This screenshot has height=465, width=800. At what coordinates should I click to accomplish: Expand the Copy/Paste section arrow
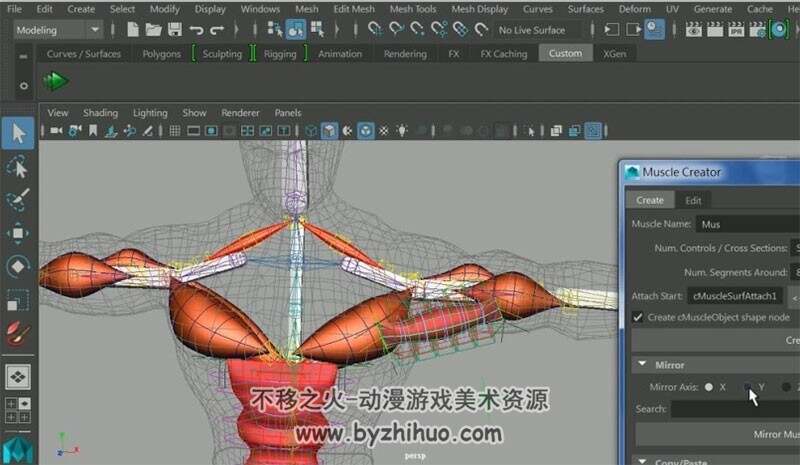[642, 461]
